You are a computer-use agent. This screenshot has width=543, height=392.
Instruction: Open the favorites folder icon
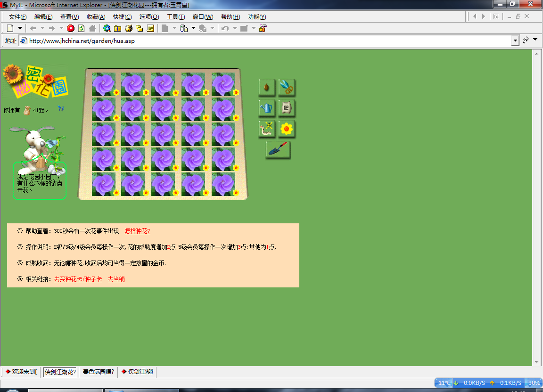[x=118, y=28]
